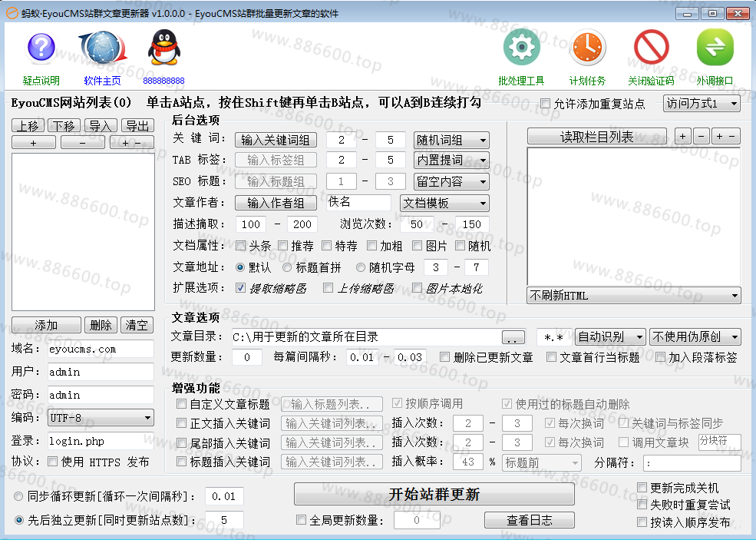Open the 不使用伪原创 dropdown
Image resolution: width=756 pixels, height=540 pixels.
695,337
